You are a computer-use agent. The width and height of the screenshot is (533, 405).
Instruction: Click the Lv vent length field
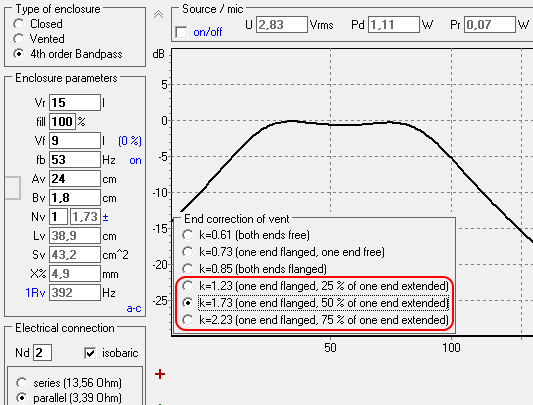point(75,236)
